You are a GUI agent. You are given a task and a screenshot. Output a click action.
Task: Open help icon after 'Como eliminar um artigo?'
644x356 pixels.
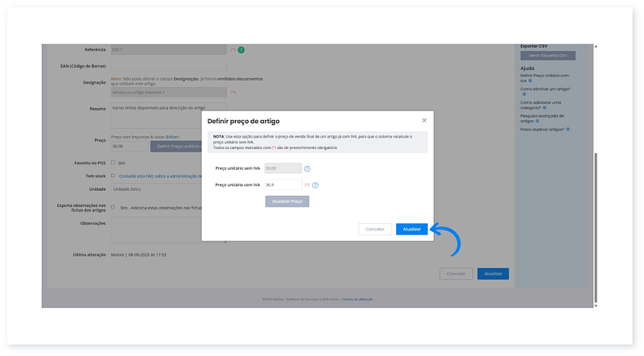523,94
